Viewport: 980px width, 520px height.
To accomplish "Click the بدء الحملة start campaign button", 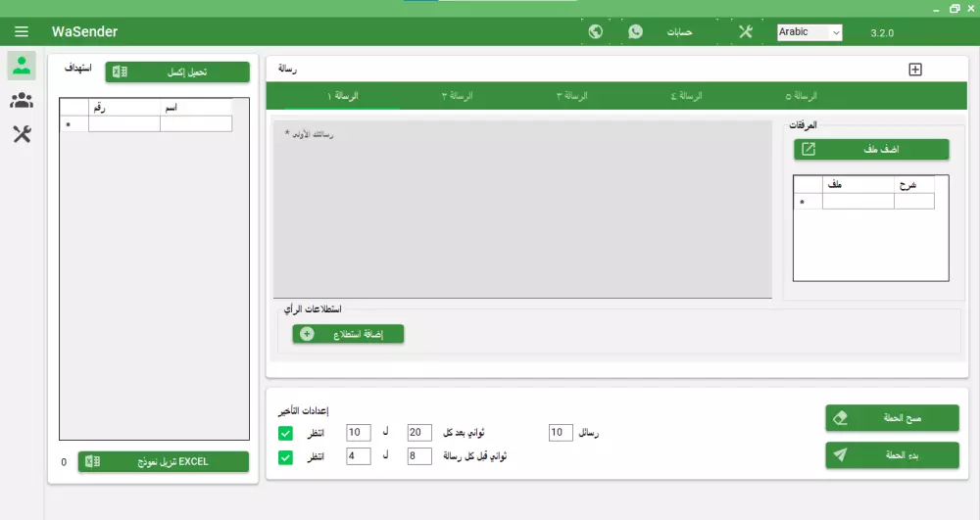I will coord(892,455).
